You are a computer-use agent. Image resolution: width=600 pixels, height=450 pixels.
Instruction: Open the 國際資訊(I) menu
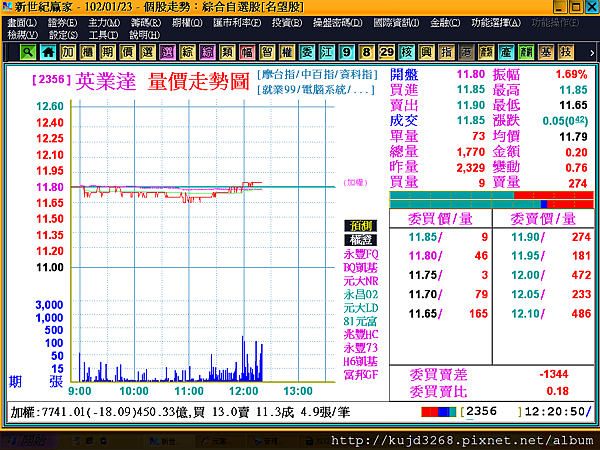pyautogui.click(x=396, y=23)
